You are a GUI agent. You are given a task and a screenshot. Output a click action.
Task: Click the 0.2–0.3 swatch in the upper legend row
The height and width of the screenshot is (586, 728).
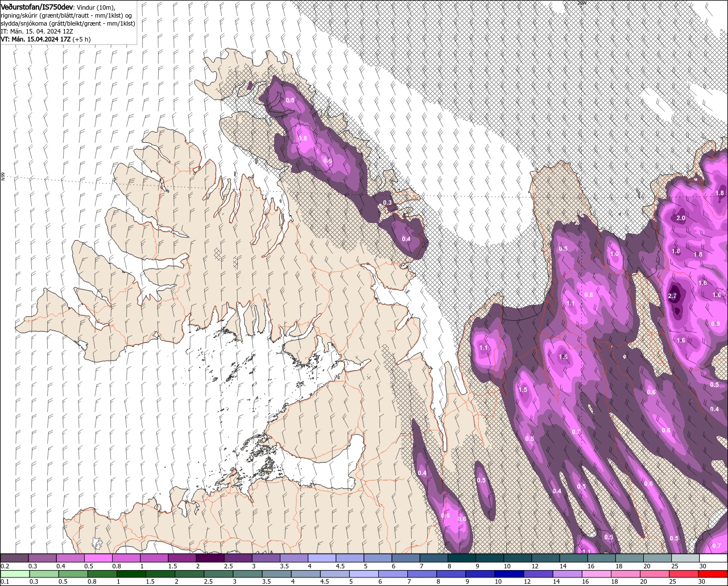click(14, 558)
